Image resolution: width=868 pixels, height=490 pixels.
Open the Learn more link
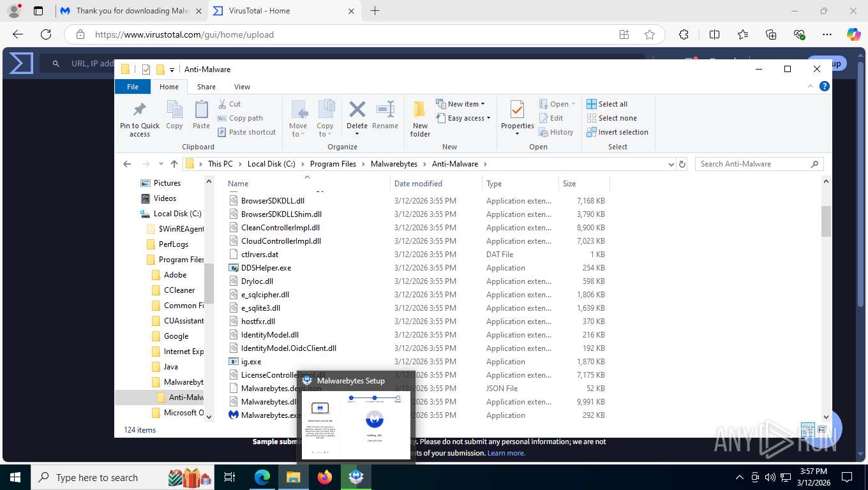pyautogui.click(x=506, y=453)
